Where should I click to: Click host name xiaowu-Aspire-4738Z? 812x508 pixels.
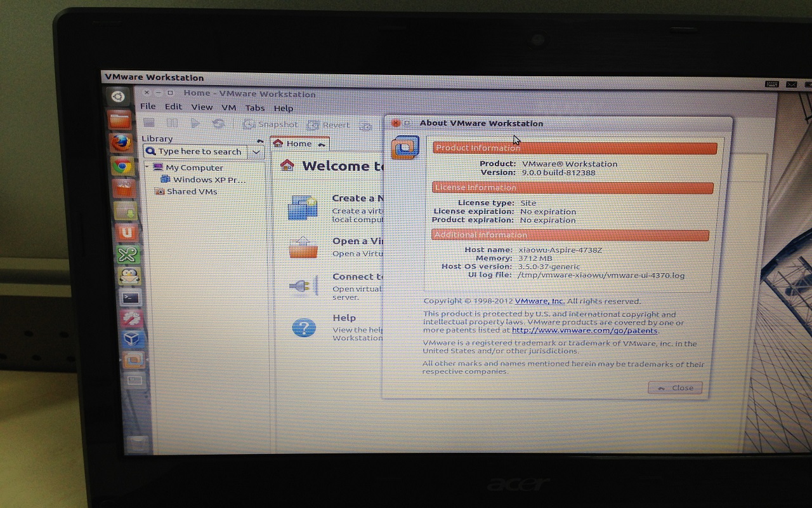[560, 250]
